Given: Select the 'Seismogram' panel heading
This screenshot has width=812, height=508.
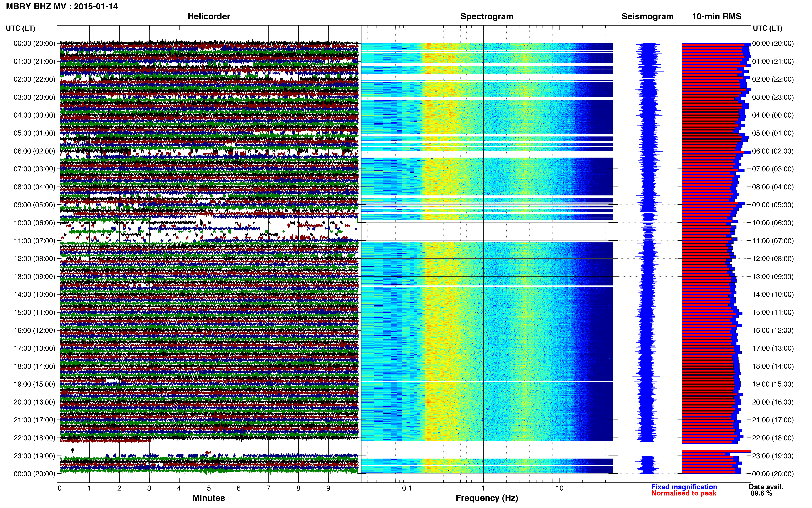Looking at the screenshot, I should click(648, 16).
